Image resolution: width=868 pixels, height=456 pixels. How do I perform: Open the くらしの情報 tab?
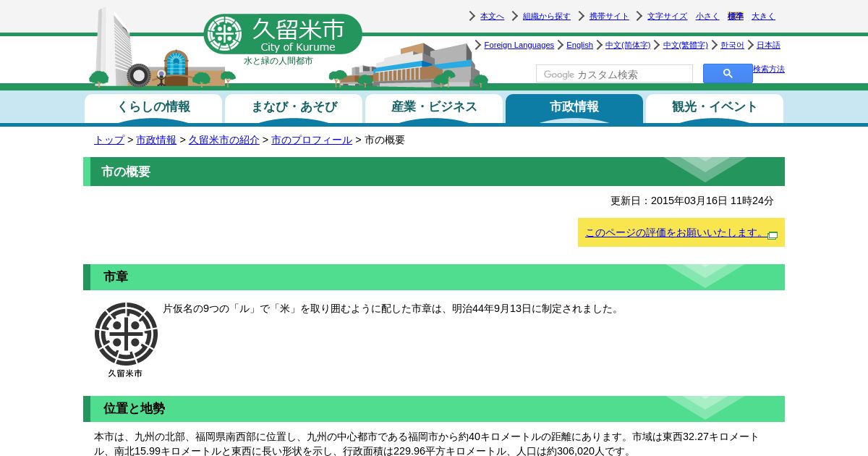pyautogui.click(x=153, y=109)
